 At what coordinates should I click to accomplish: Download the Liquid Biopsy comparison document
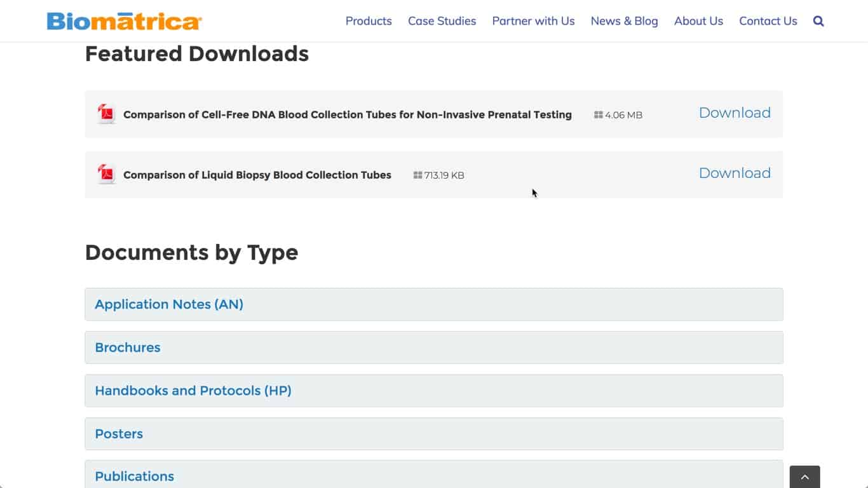coord(735,173)
